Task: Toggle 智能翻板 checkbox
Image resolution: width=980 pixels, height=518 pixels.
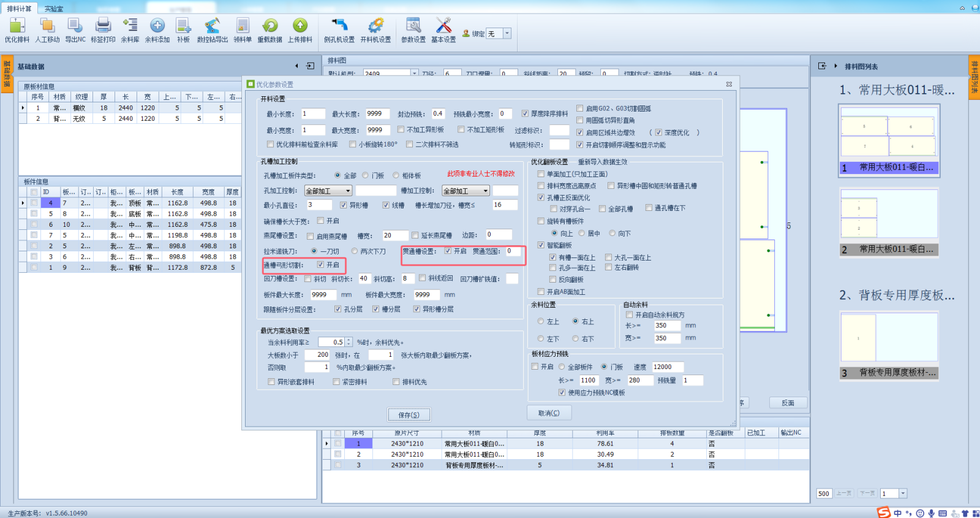Action: coord(541,245)
